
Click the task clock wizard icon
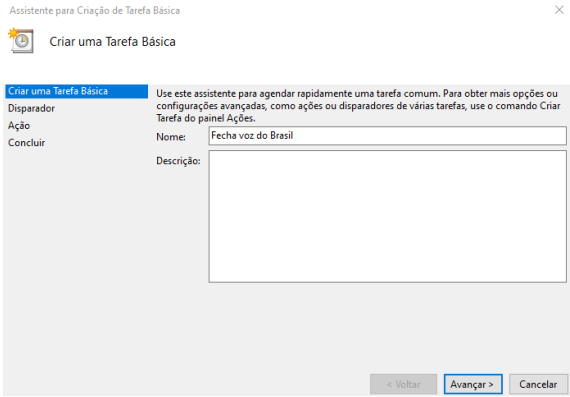[21, 40]
